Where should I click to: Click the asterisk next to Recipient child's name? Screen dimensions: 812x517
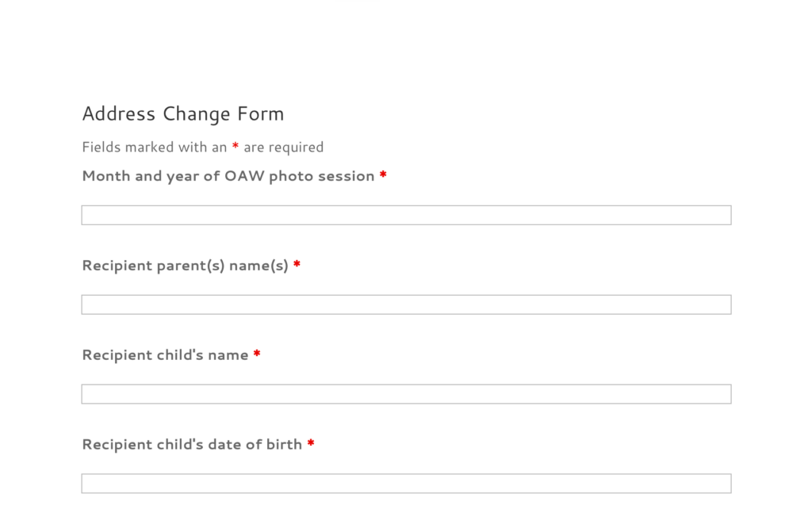click(257, 354)
